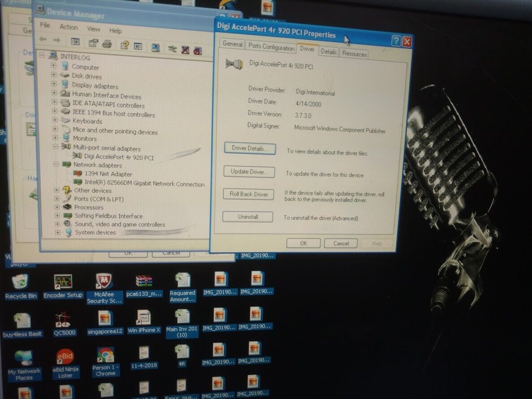Collapse the Network adapters node
The height and width of the screenshot is (399, 532).
(x=56, y=164)
